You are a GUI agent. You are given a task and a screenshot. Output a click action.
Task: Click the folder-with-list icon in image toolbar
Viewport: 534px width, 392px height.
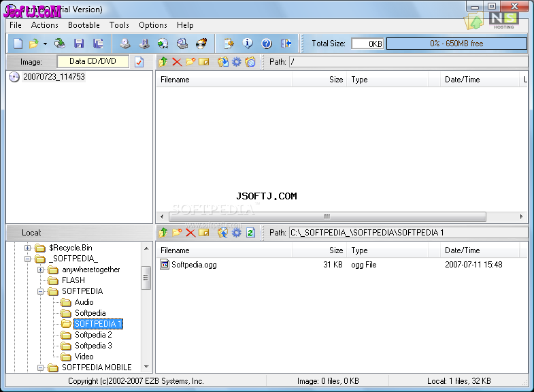(250, 62)
